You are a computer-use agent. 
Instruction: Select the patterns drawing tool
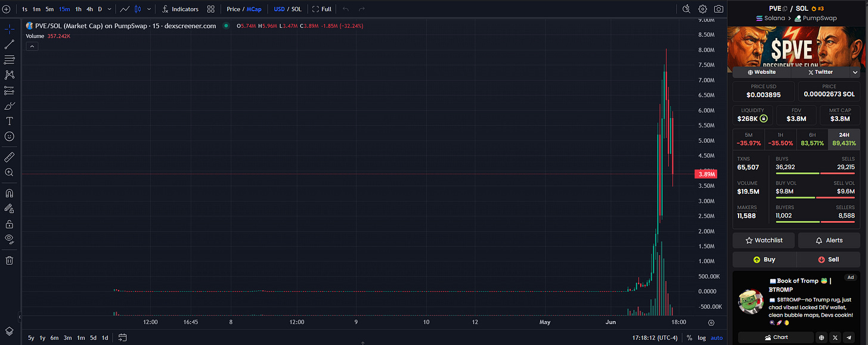pos(9,75)
